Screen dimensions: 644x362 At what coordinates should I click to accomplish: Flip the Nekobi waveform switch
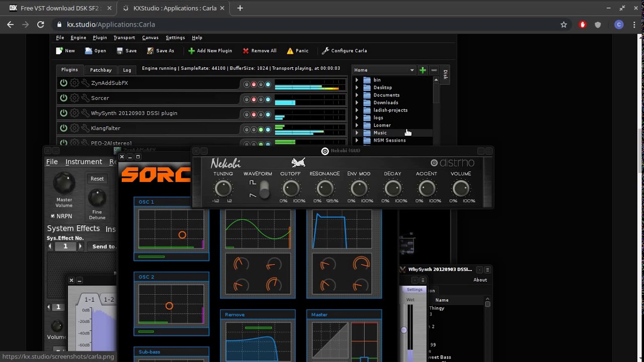coord(264,189)
